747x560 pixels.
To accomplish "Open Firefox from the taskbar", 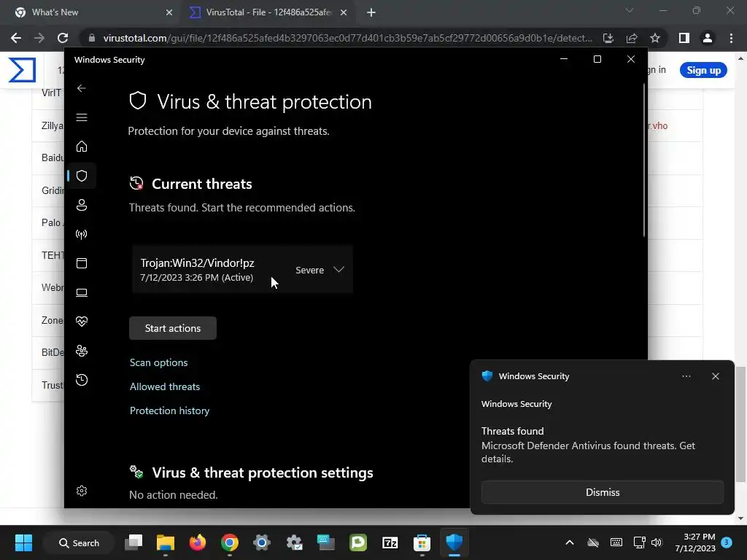I will [197, 542].
